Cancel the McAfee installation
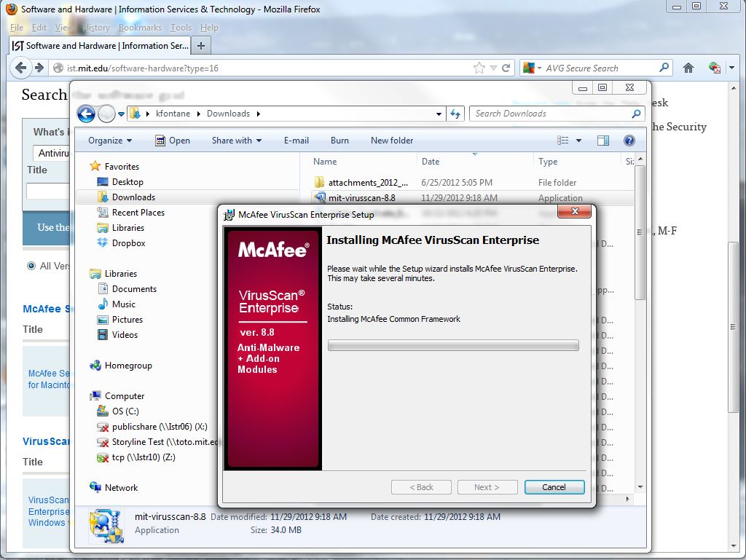Image resolution: width=746 pixels, height=560 pixels. coord(554,487)
